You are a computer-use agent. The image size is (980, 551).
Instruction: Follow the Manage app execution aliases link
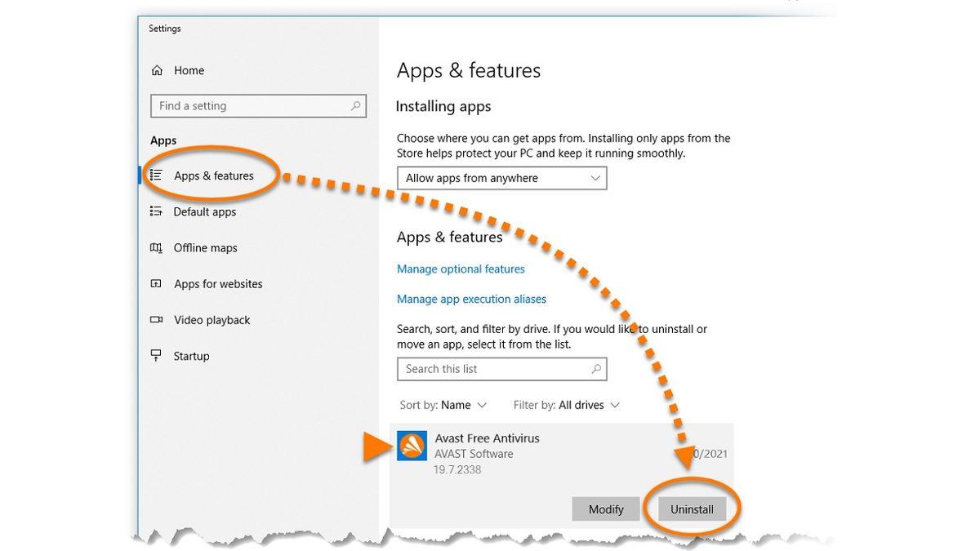pyautogui.click(x=471, y=300)
